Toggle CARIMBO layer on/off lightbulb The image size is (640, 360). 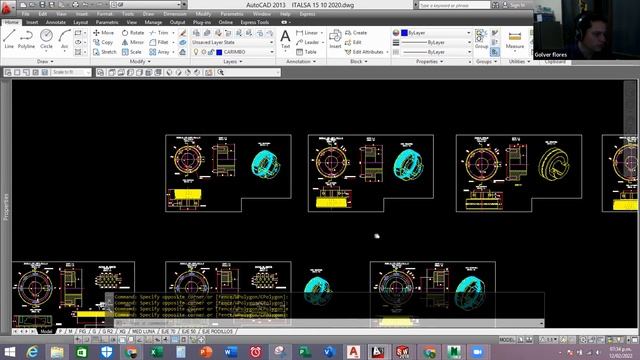196,52
